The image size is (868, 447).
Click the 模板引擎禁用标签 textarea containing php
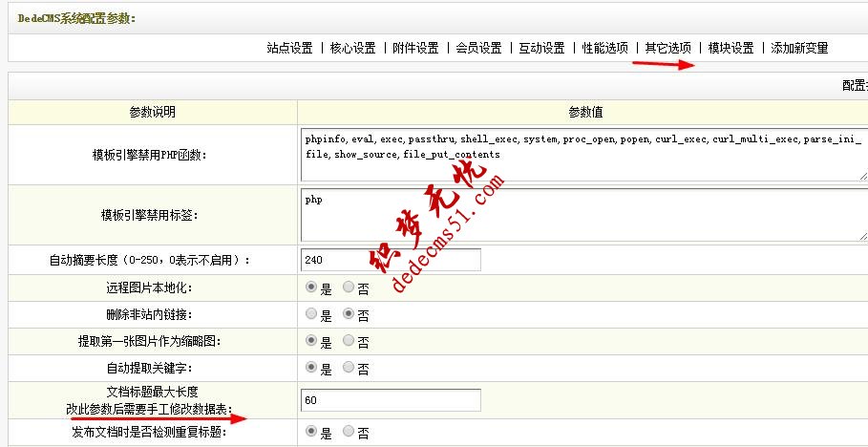[x=584, y=215]
